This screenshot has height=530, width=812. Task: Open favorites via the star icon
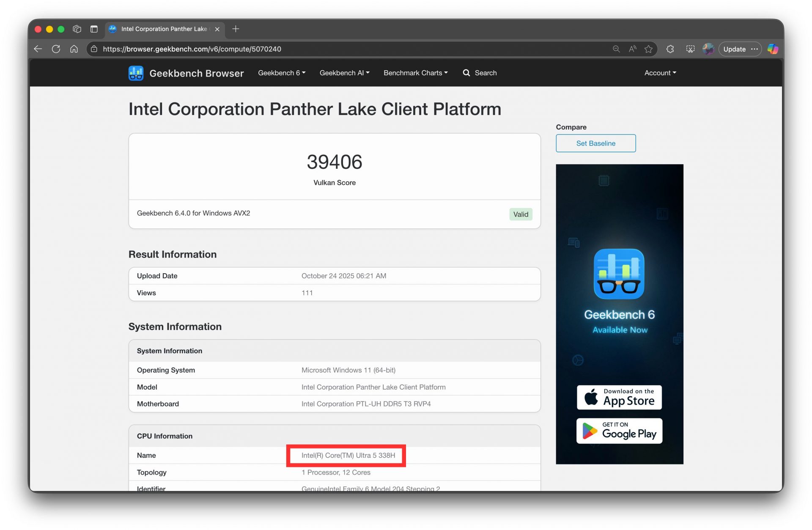tap(649, 49)
